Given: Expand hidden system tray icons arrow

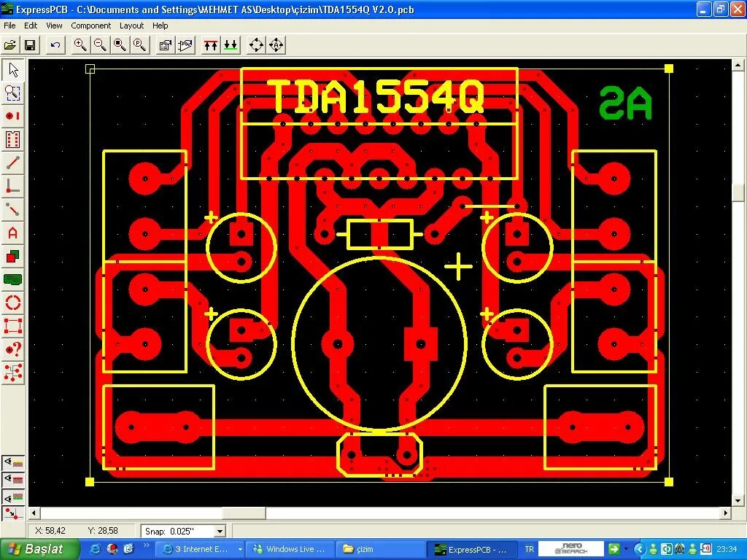Looking at the screenshot, I should coord(640,549).
